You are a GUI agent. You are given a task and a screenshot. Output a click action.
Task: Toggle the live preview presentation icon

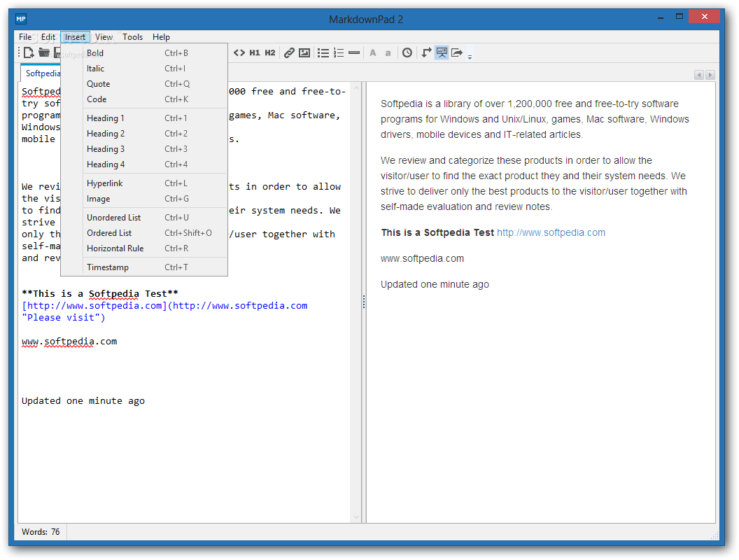pos(442,52)
